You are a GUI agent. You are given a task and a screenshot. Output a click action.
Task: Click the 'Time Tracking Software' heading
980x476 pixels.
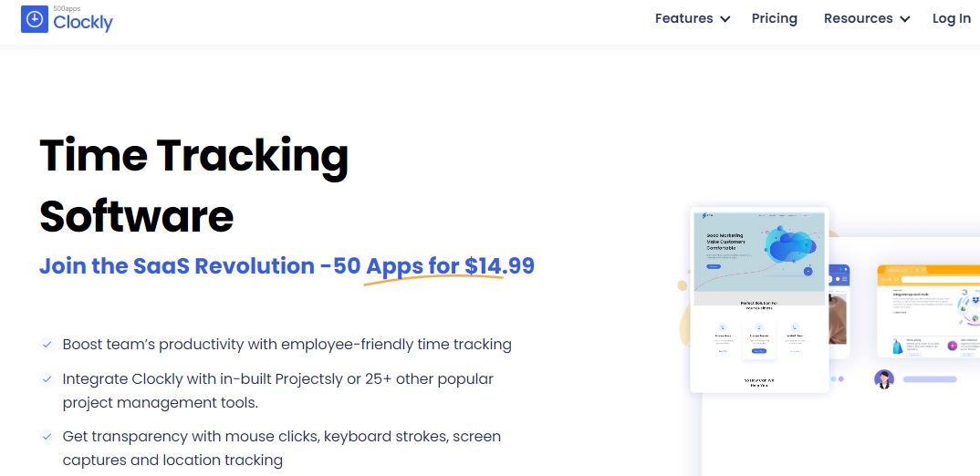click(193, 185)
